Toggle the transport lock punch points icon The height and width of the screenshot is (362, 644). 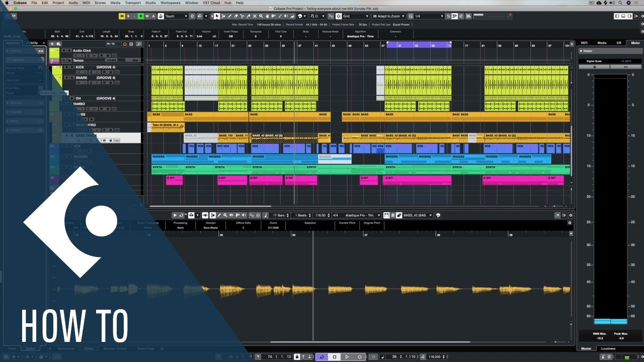click(x=297, y=356)
